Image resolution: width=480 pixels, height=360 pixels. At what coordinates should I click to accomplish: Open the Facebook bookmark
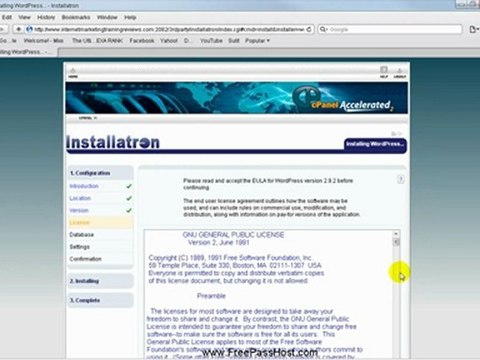(142, 41)
